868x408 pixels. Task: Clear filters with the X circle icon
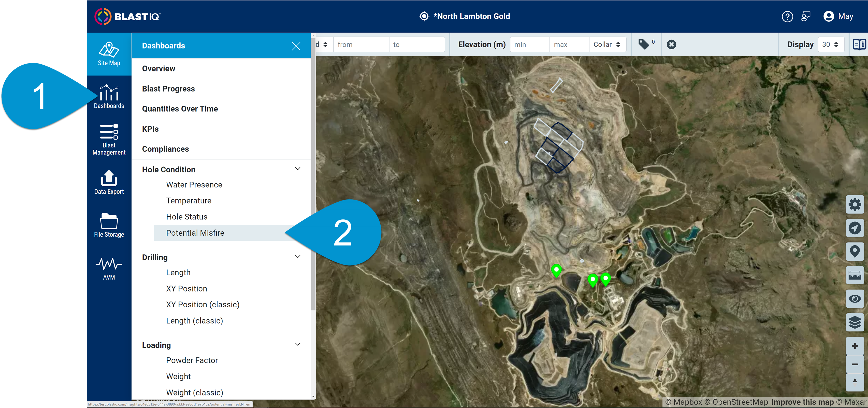(671, 44)
